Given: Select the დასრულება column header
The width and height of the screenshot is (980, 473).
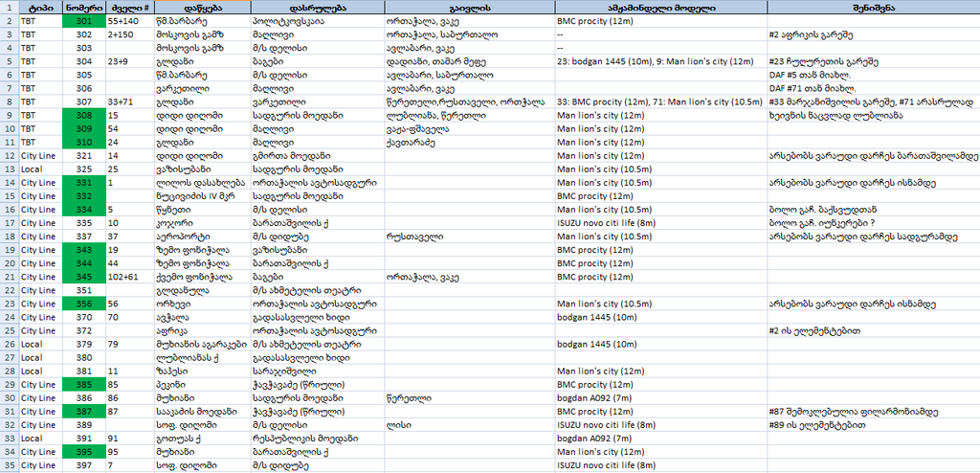Looking at the screenshot, I should [x=318, y=8].
